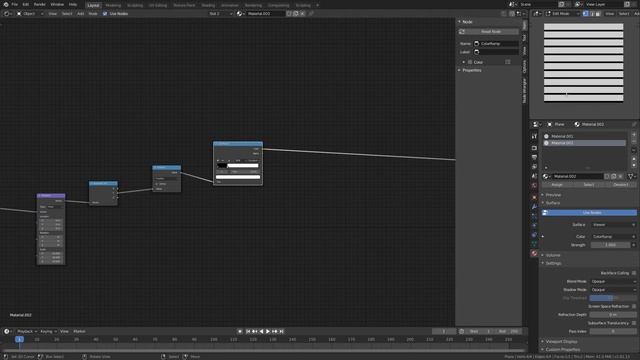Expand the Preview panel
This screenshot has width=640, height=360.
pyautogui.click(x=553, y=195)
